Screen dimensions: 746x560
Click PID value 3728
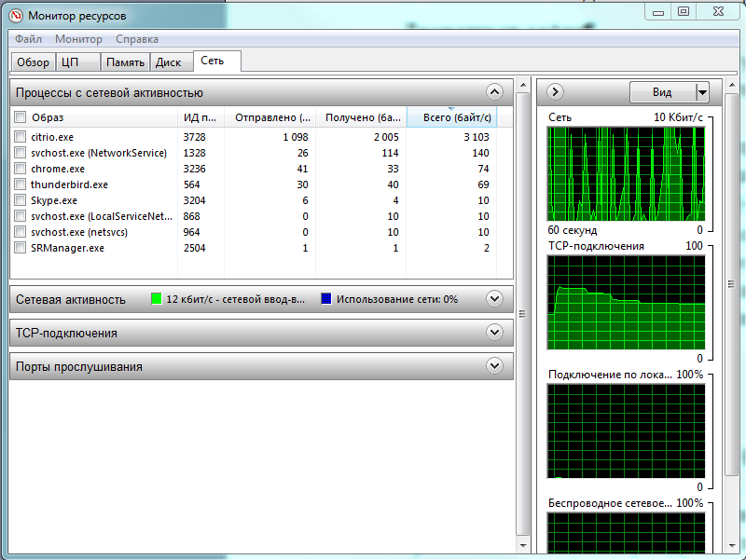coord(194,137)
